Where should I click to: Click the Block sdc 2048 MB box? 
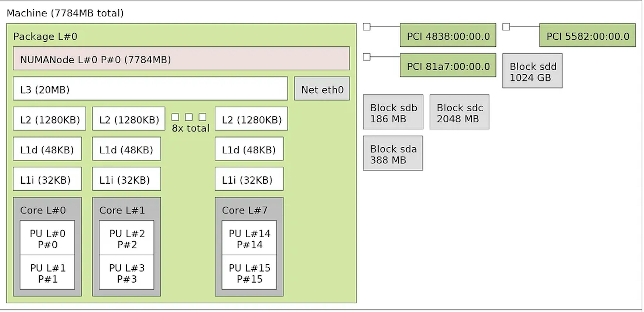click(459, 112)
